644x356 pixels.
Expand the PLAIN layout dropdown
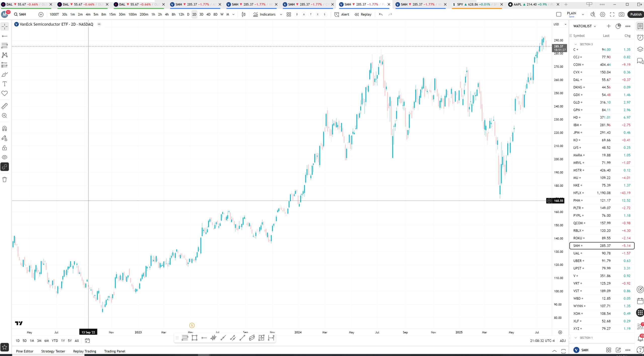coord(583,14)
